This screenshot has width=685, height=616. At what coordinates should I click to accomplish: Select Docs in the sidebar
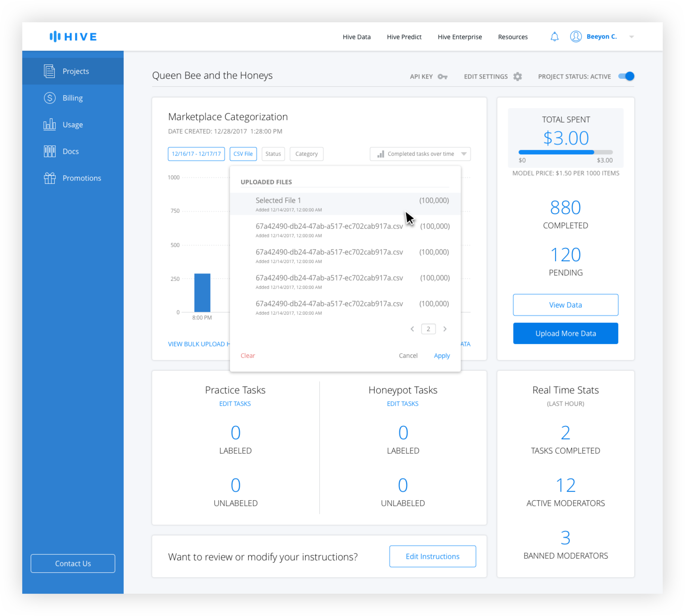73,151
